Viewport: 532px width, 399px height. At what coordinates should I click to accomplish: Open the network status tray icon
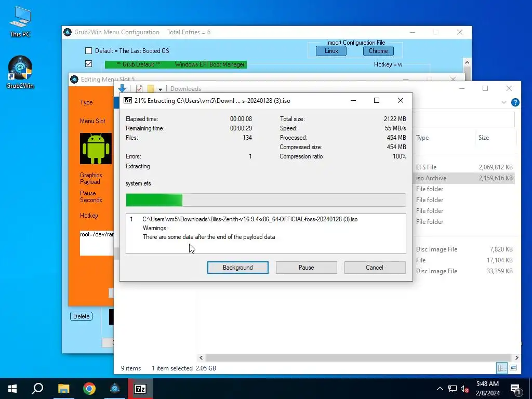453,389
